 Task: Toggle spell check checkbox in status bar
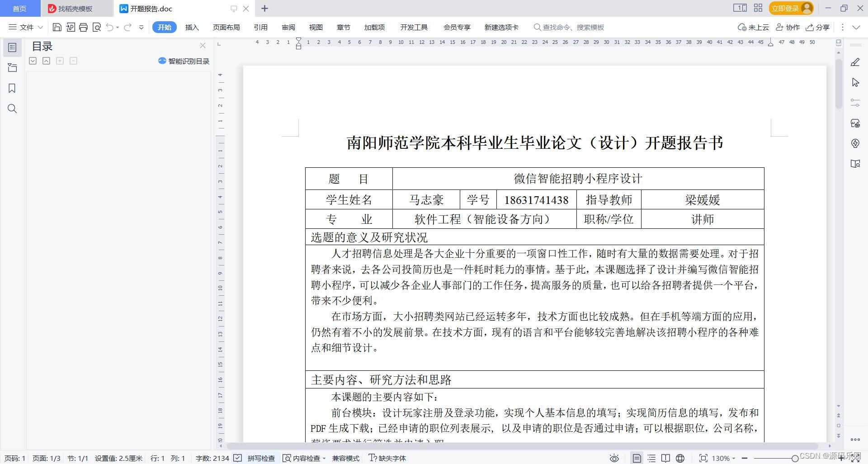[x=238, y=458]
